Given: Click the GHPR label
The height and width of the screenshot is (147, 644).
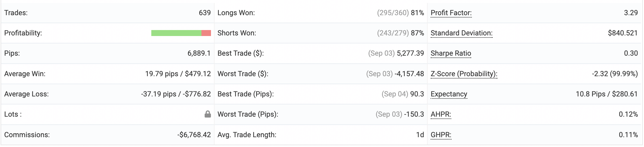Looking at the screenshot, I should (x=441, y=135).
